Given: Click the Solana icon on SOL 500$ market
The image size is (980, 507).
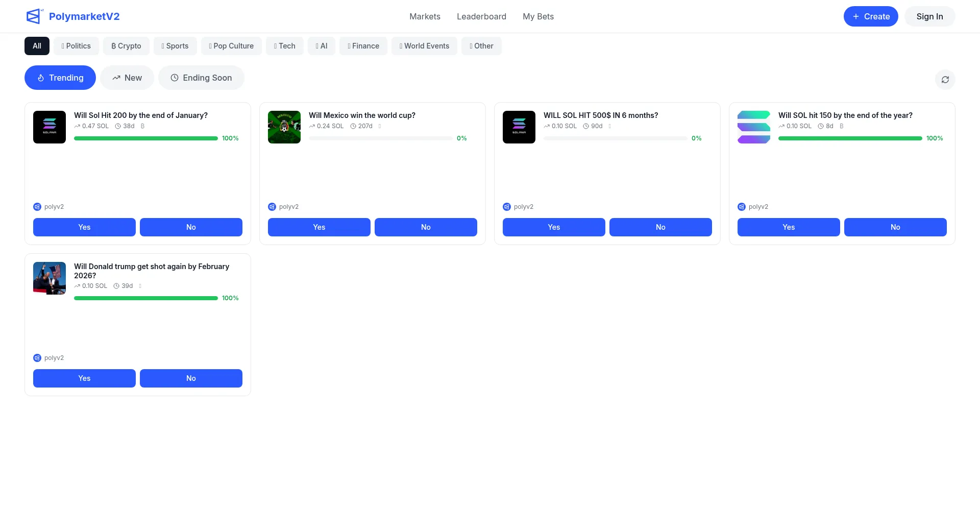Looking at the screenshot, I should [519, 127].
